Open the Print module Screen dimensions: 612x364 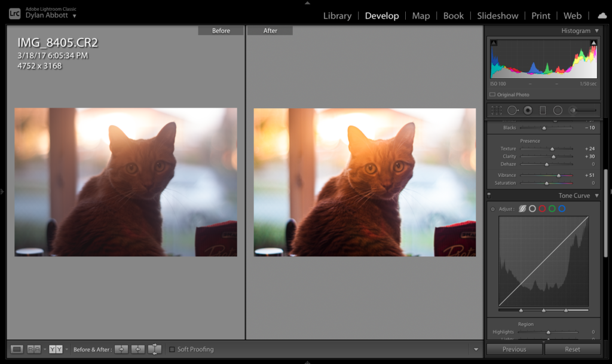click(540, 16)
